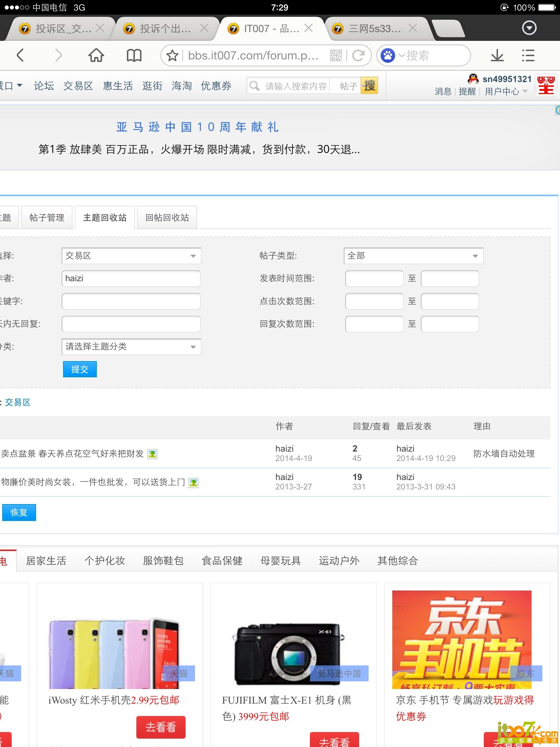Open the bookmarks book icon
The width and height of the screenshot is (560, 747).
tap(134, 55)
